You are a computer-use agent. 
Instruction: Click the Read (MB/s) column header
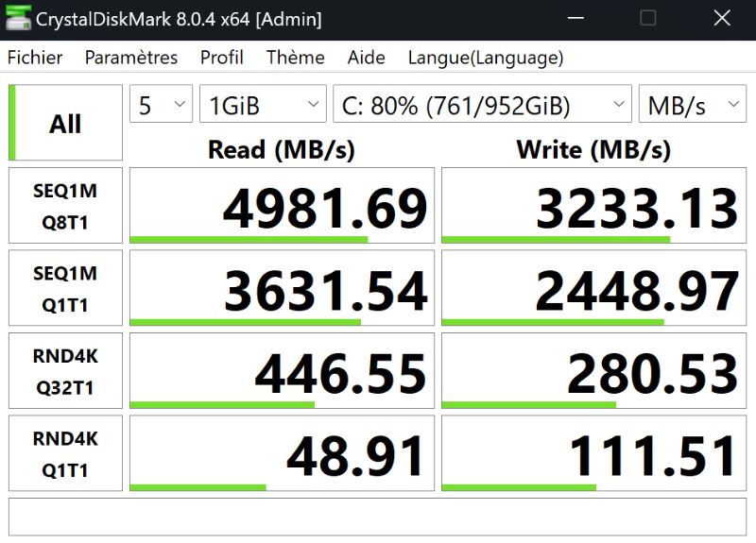[x=282, y=149]
